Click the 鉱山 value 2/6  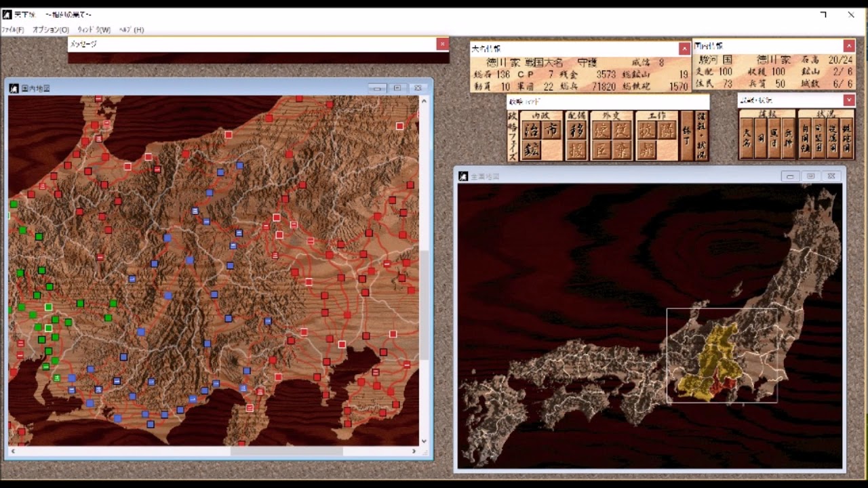[843, 72]
